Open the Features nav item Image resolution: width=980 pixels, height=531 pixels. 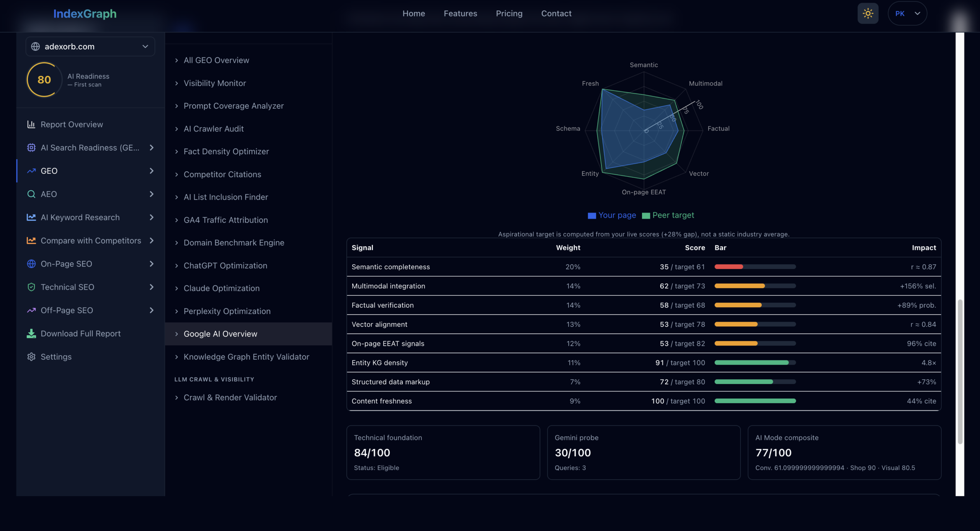click(x=460, y=13)
